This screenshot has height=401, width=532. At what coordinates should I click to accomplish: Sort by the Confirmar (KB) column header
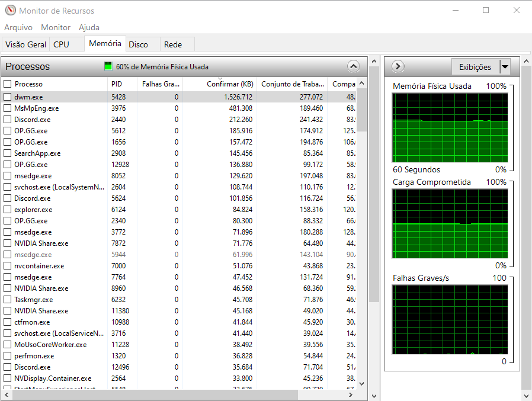pyautogui.click(x=220, y=84)
